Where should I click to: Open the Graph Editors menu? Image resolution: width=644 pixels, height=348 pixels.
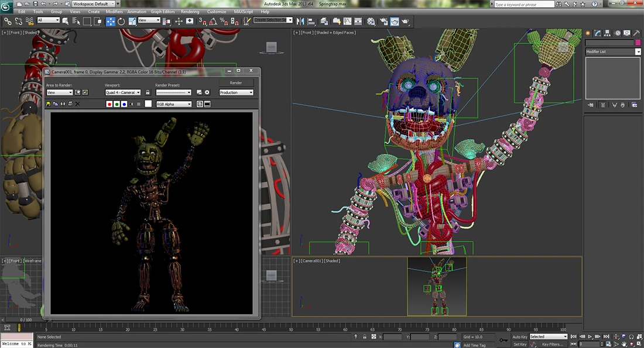coord(163,12)
